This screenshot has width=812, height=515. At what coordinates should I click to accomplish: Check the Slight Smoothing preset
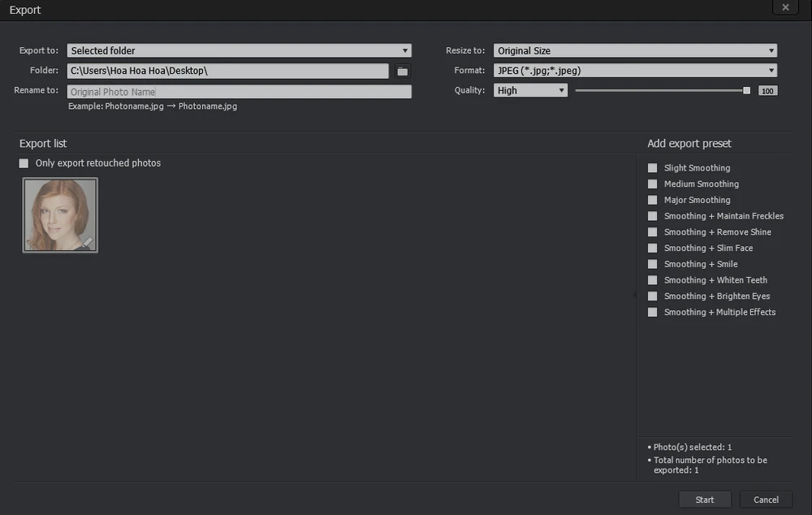(653, 168)
